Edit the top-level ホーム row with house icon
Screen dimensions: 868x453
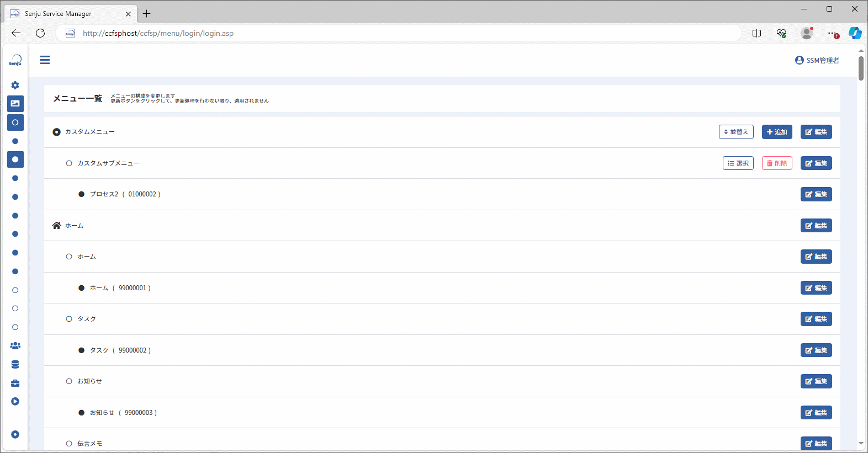[x=816, y=226]
